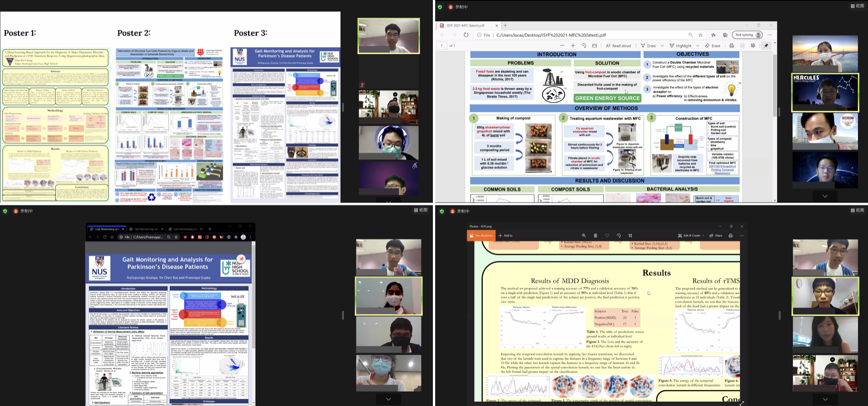The height and width of the screenshot is (406, 868).
Task: Open the ISYF 2021-MFC (latest).pdf tab
Action: click(x=466, y=25)
